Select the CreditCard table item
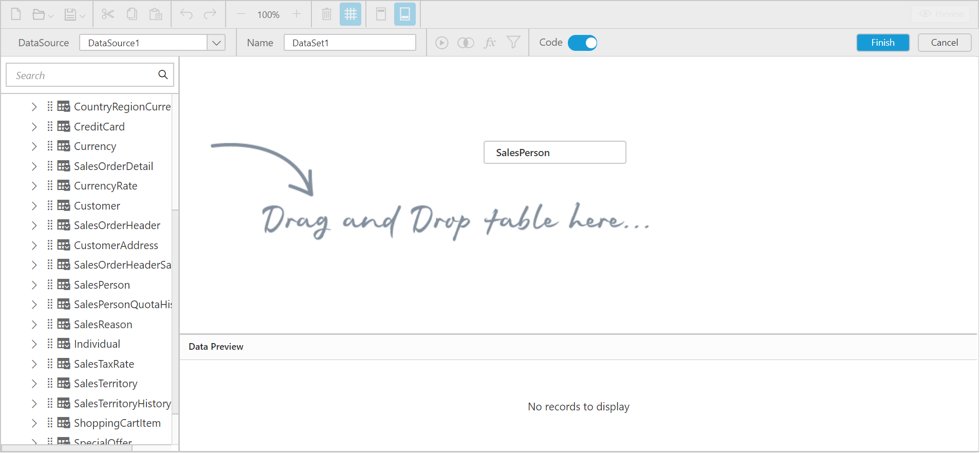 click(x=99, y=126)
